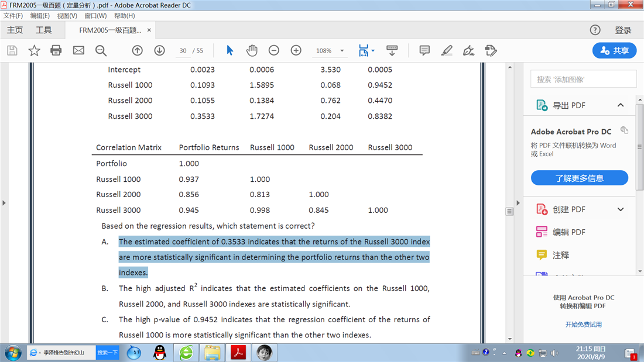Viewport: 644px width, 362px height.
Task: Click the page number field showing 30
Action: click(x=183, y=50)
